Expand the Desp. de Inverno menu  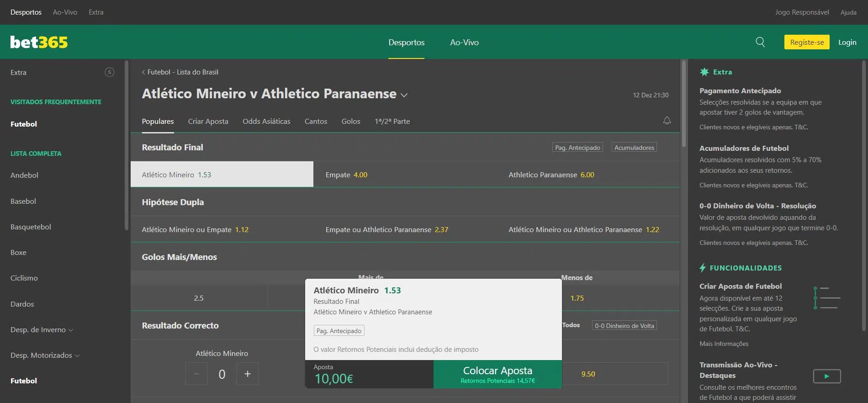tap(42, 329)
